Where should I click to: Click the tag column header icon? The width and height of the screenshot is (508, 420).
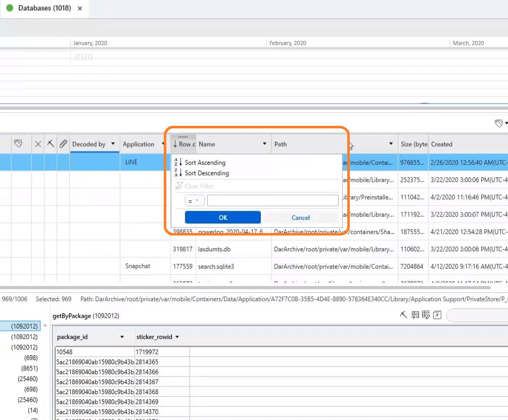click(18, 144)
